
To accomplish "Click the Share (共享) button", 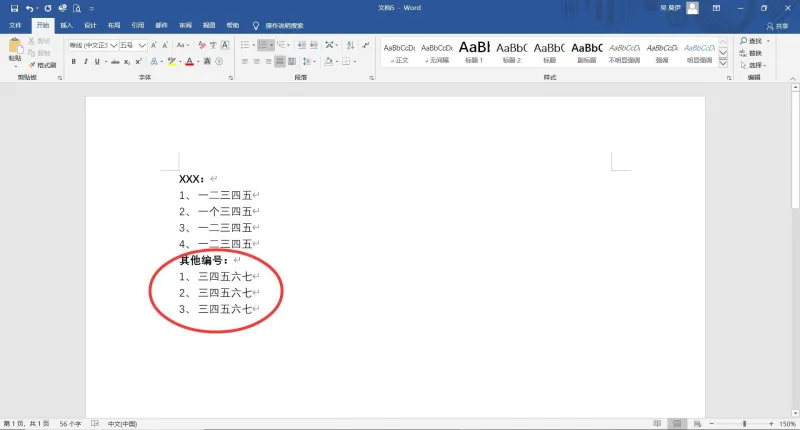I will point(777,26).
